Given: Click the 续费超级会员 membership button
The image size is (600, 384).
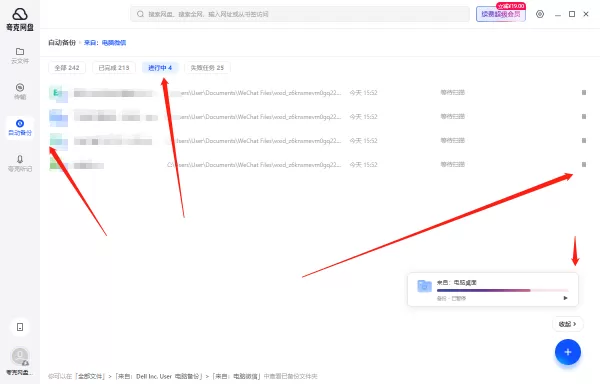Looking at the screenshot, I should point(501,14).
